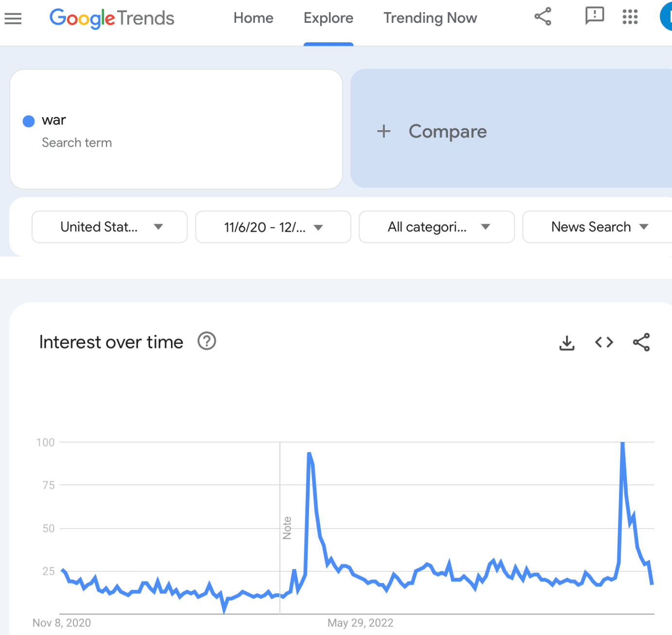This screenshot has width=672, height=635.
Task: Open the Google apps grid
Action: pos(630,17)
